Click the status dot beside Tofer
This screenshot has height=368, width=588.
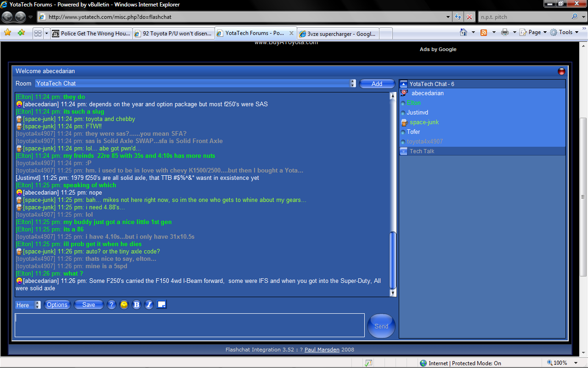[x=403, y=132]
